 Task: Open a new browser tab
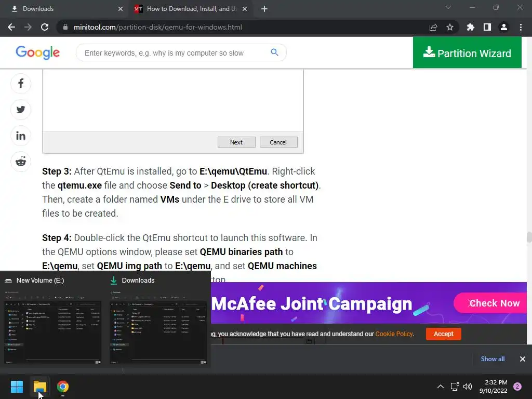[264, 9]
